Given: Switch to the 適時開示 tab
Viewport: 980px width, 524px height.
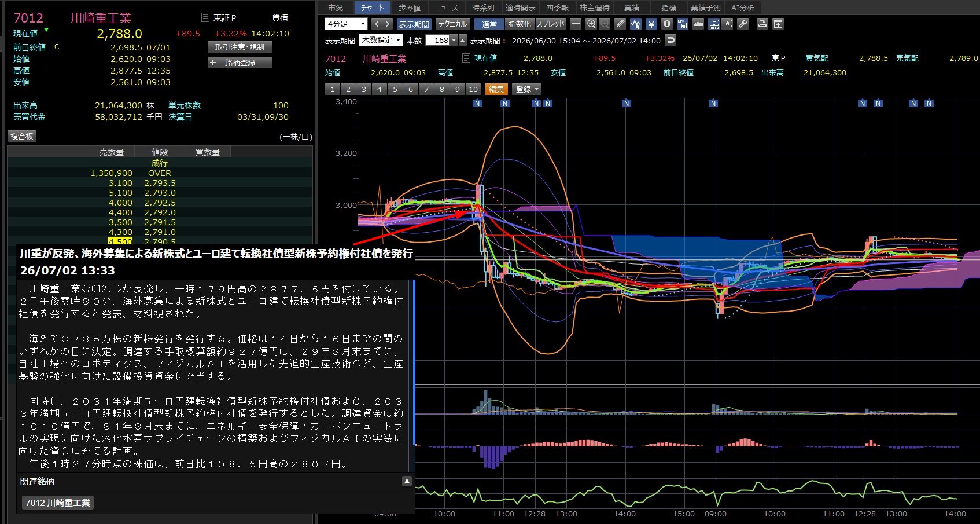Looking at the screenshot, I should [520, 8].
